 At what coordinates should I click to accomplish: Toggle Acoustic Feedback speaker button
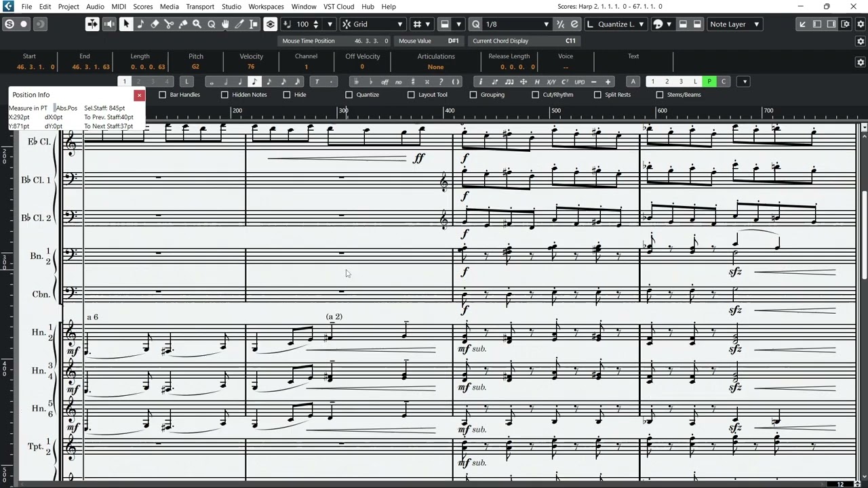point(108,24)
